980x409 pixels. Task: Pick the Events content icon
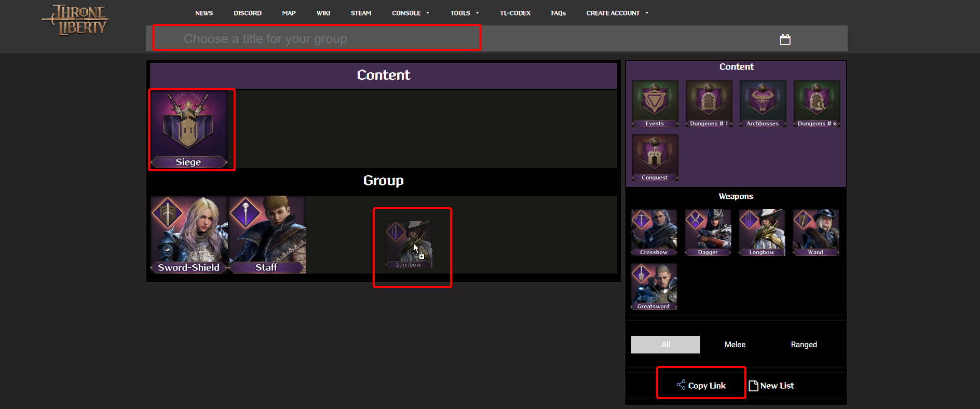tap(655, 104)
